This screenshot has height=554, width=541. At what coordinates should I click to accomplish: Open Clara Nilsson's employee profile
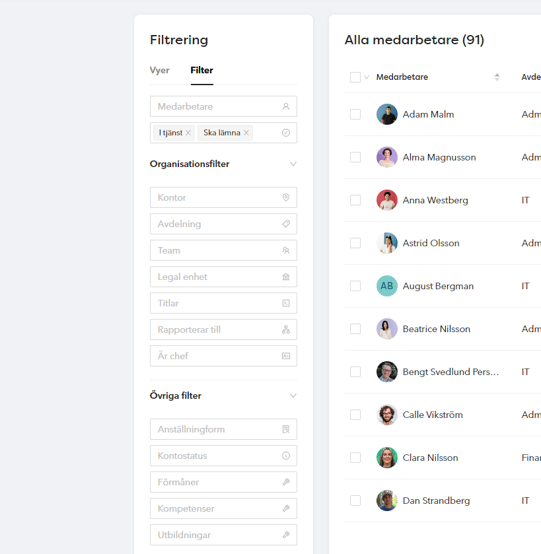(x=430, y=458)
